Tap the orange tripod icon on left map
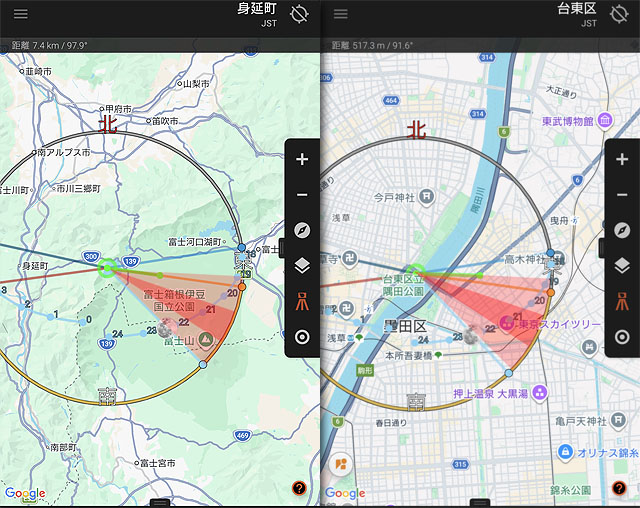Screen dimensions: 640x508 [302, 301]
